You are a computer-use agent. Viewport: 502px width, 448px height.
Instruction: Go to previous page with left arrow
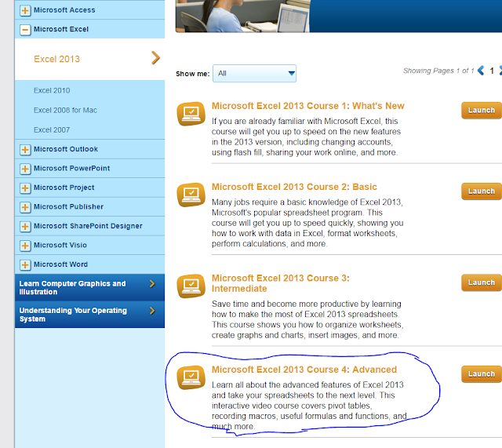481,70
